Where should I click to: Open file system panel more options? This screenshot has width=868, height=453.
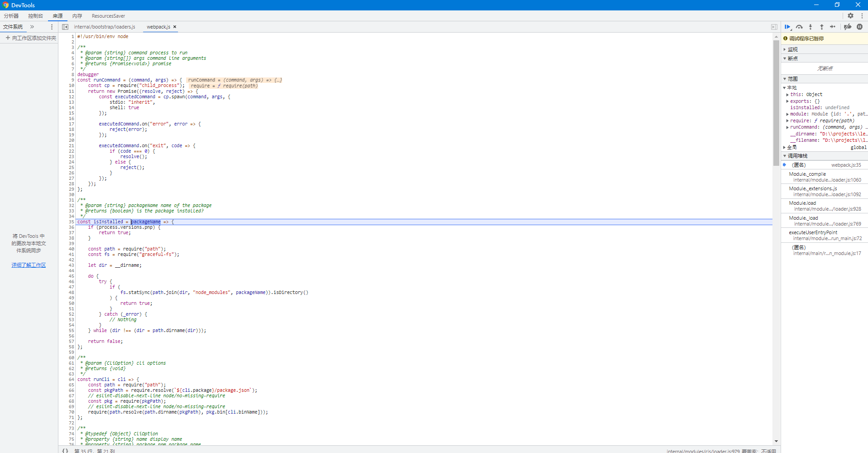coord(52,27)
